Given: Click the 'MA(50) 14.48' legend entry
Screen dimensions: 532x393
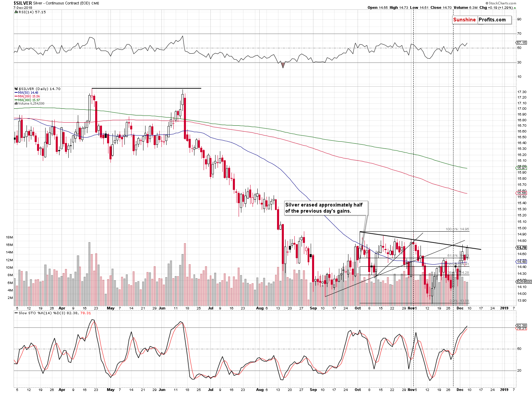Looking at the screenshot, I should click(28, 92).
